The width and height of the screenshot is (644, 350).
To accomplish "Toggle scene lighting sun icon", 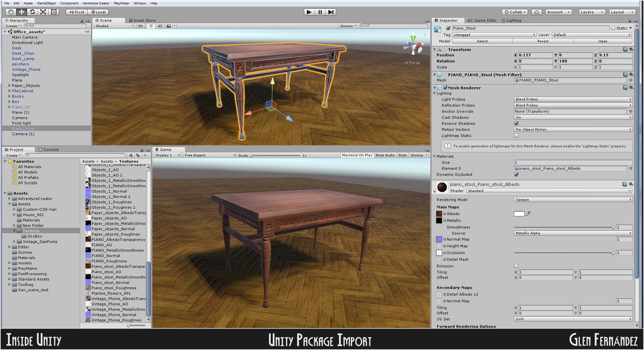I will tap(151, 26).
